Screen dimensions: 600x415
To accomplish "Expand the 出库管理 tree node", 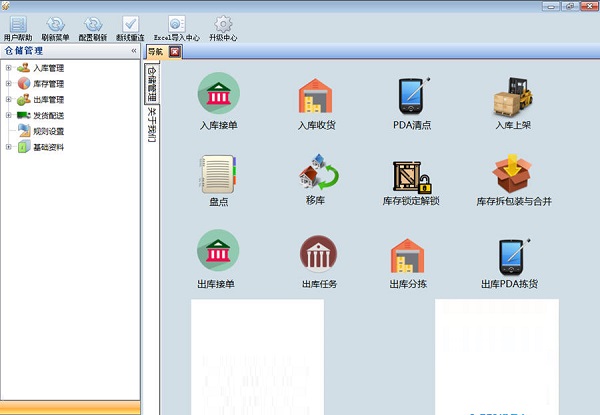I will pyautogui.click(x=8, y=99).
